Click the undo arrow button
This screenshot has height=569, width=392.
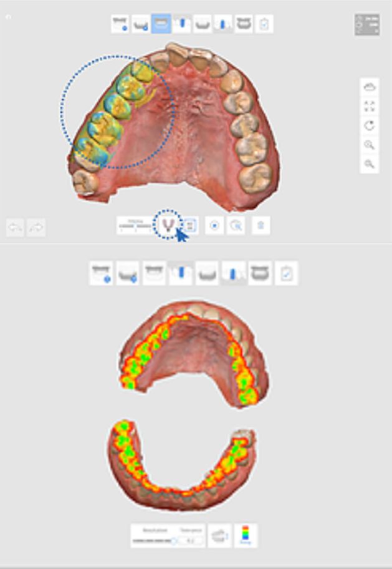pos(15,228)
